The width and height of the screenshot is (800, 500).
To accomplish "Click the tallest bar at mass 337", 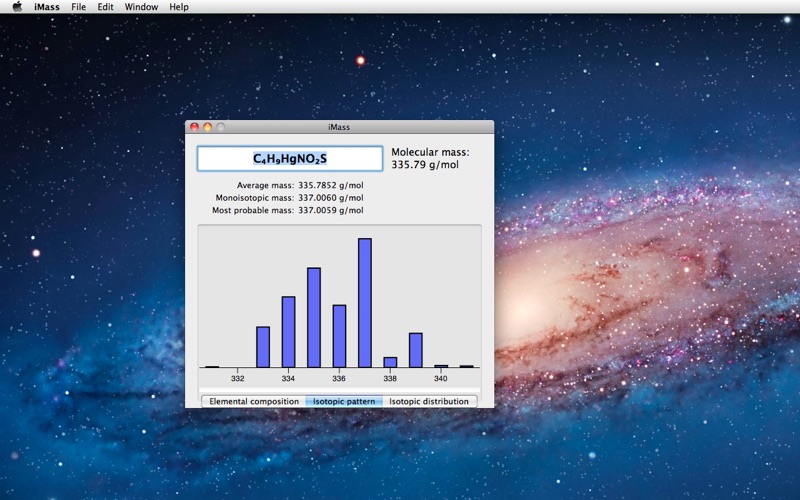I will click(x=365, y=303).
